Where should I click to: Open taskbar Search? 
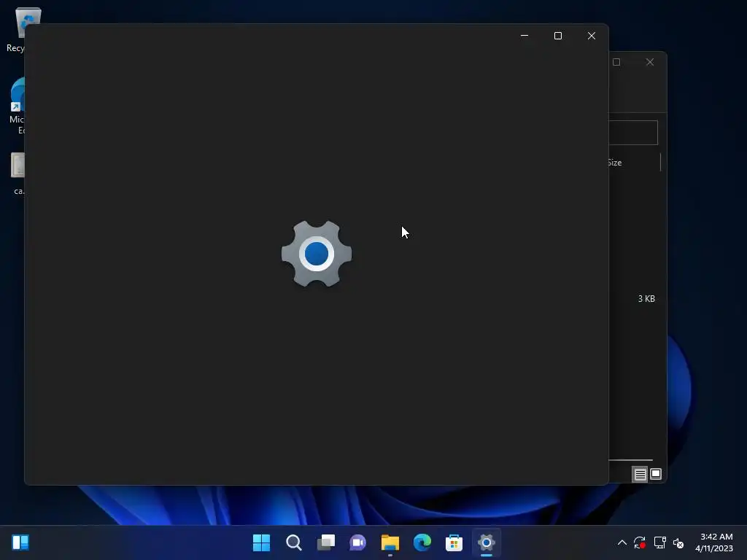(293, 542)
